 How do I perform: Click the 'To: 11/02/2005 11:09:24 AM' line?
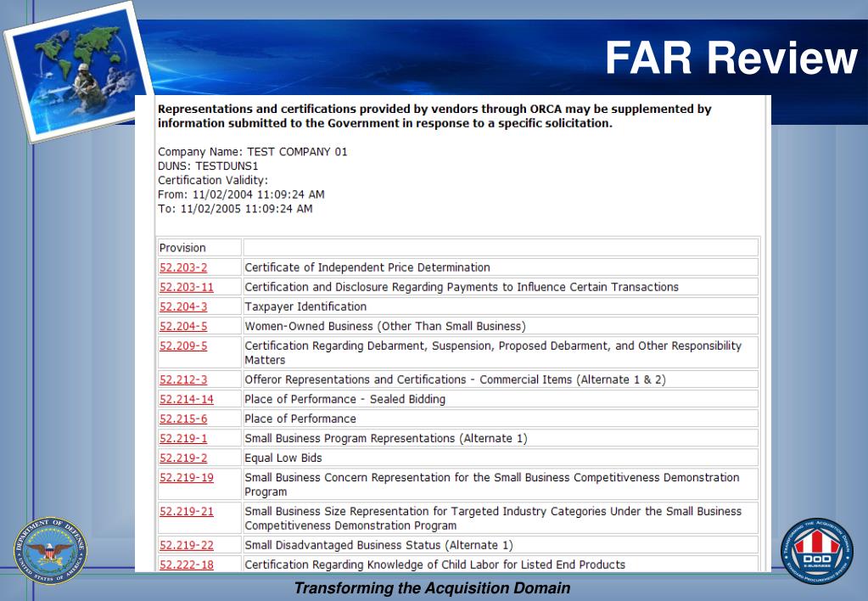coord(235,209)
